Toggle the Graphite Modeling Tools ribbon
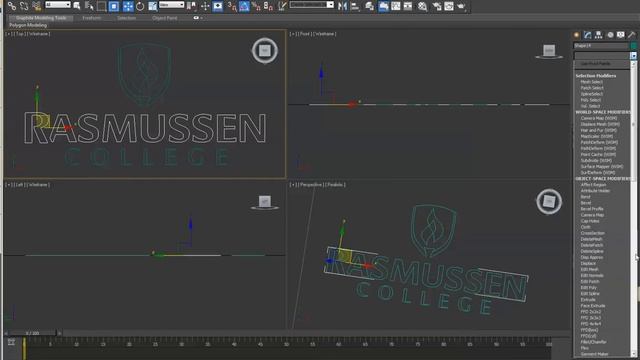 [x=383, y=6]
